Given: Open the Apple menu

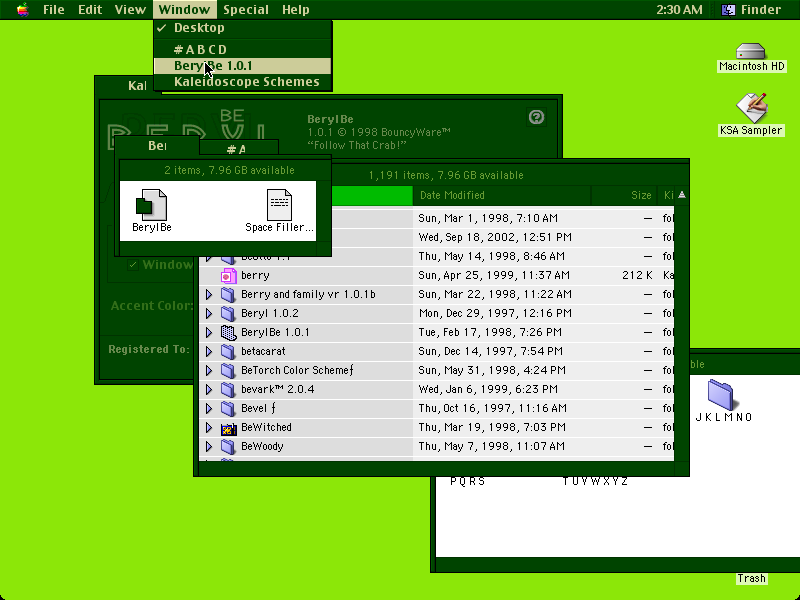Looking at the screenshot, I should tap(22, 9).
